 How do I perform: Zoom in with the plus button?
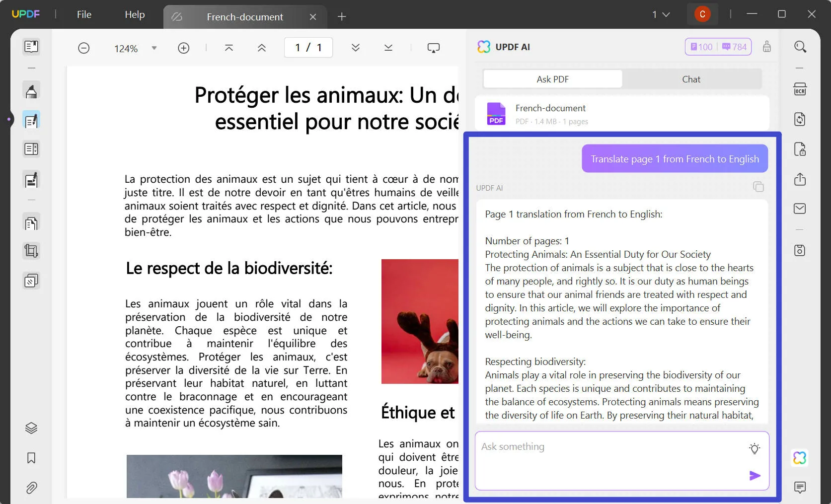tap(184, 48)
